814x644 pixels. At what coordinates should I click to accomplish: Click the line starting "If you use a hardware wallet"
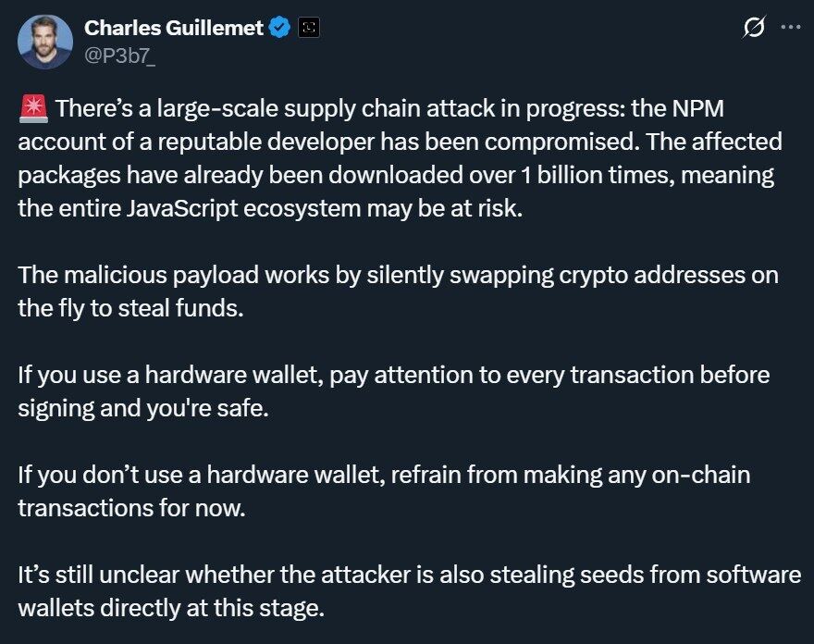[x=394, y=375]
